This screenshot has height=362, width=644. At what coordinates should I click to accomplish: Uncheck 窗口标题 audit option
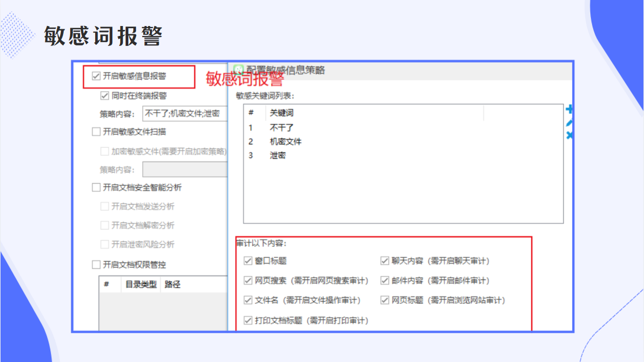pos(248,261)
